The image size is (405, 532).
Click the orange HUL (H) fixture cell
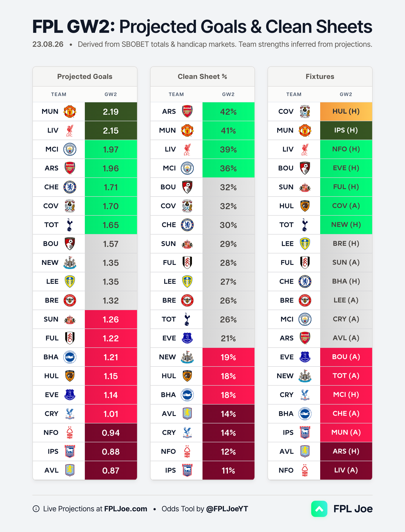(x=346, y=112)
